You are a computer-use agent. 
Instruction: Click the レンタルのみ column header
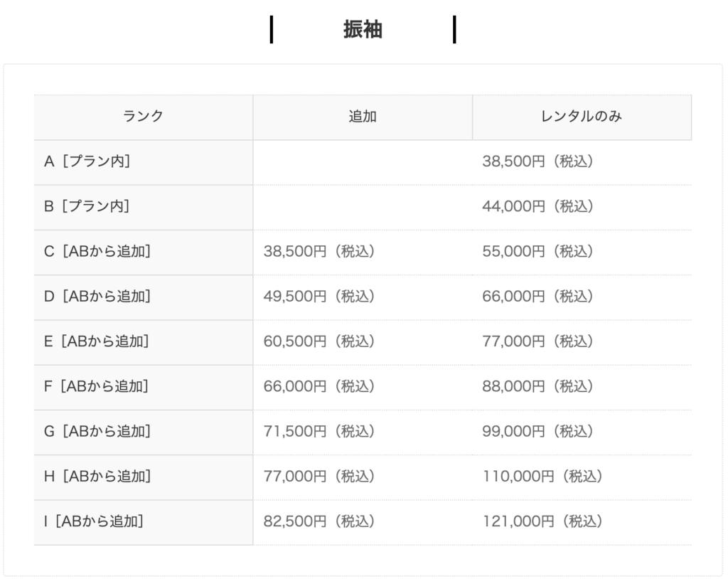[582, 117]
